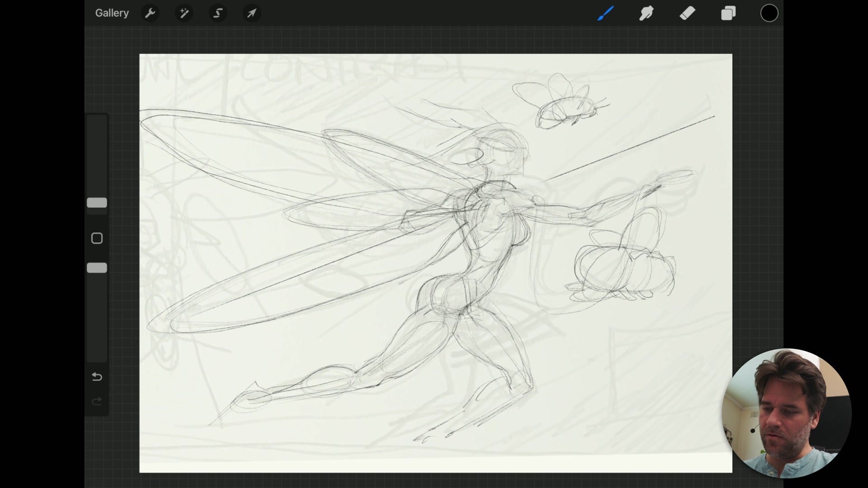
Task: Adjust the brush size slider
Action: [x=97, y=202]
